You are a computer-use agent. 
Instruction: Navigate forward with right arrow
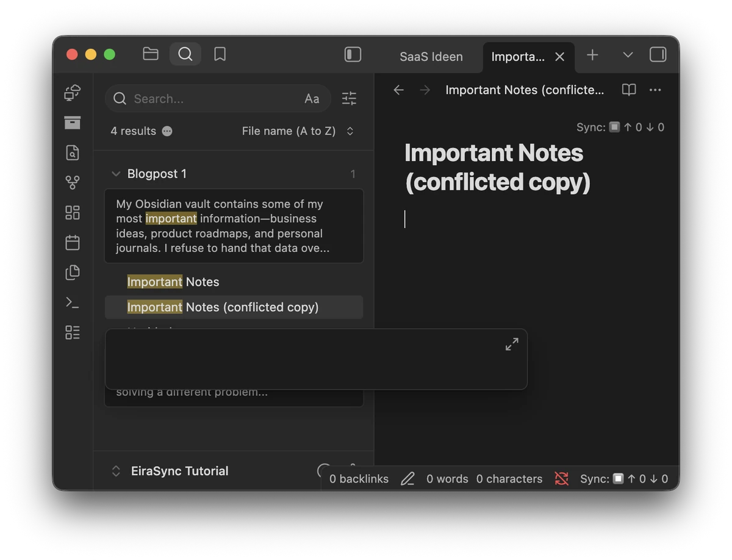click(425, 90)
